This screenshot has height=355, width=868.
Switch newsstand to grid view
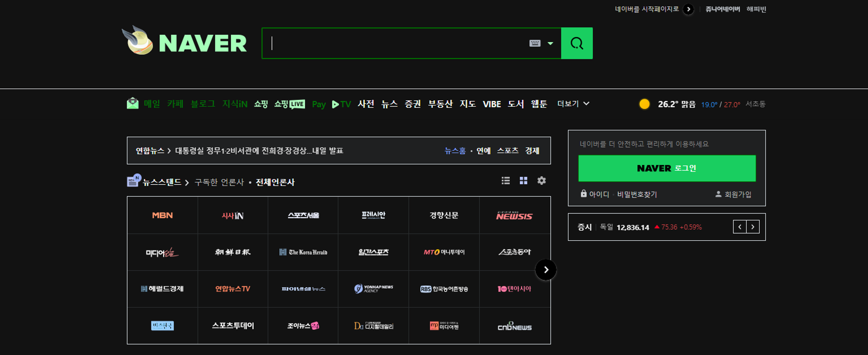click(x=523, y=180)
